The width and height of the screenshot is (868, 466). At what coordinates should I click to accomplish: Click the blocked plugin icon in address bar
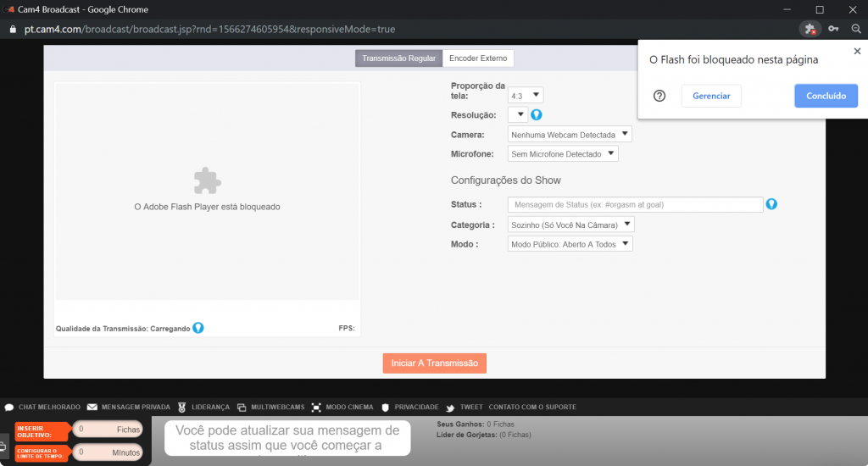point(810,29)
